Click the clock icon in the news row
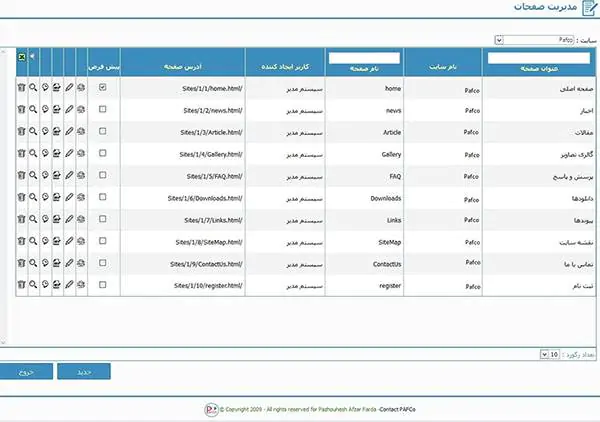The height and width of the screenshot is (422, 600). point(45,109)
